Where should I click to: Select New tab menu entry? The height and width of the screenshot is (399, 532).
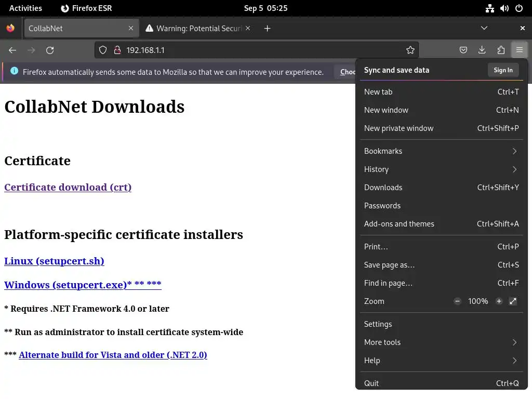pos(442,92)
